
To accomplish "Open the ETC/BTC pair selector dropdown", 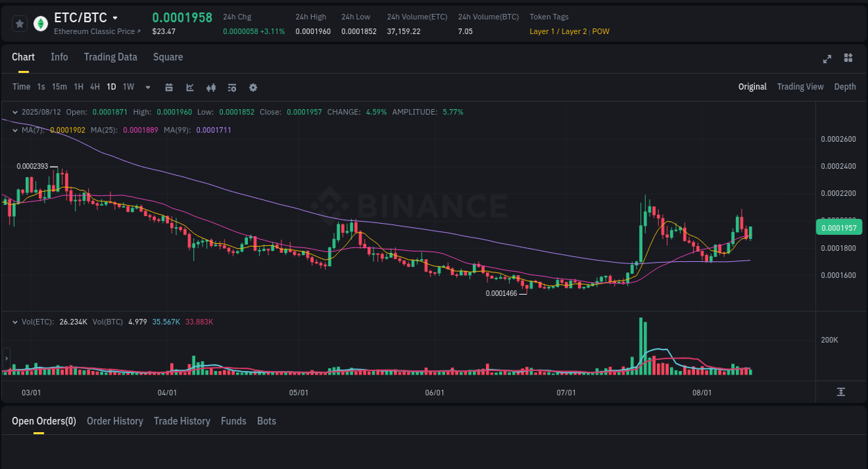I will pos(115,18).
